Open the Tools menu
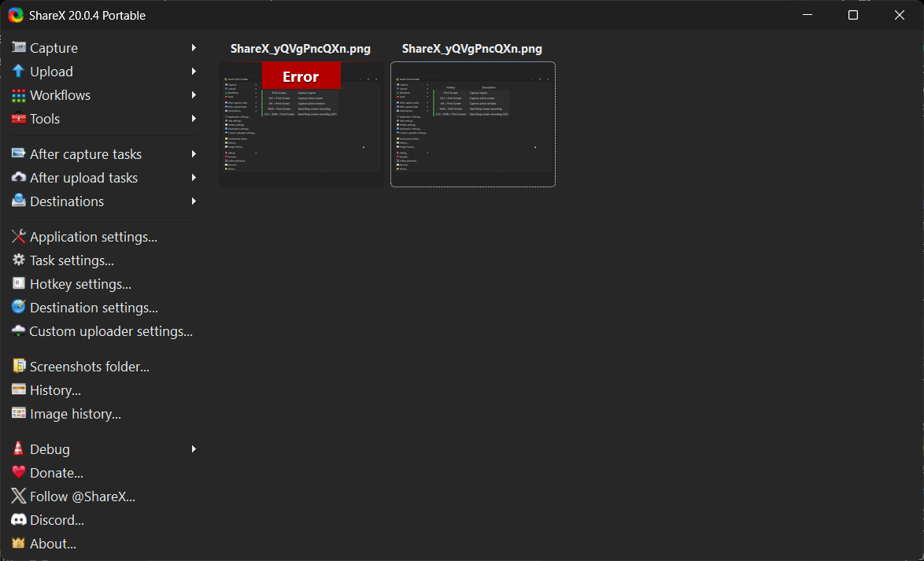Image resolution: width=924 pixels, height=561 pixels. [x=105, y=119]
